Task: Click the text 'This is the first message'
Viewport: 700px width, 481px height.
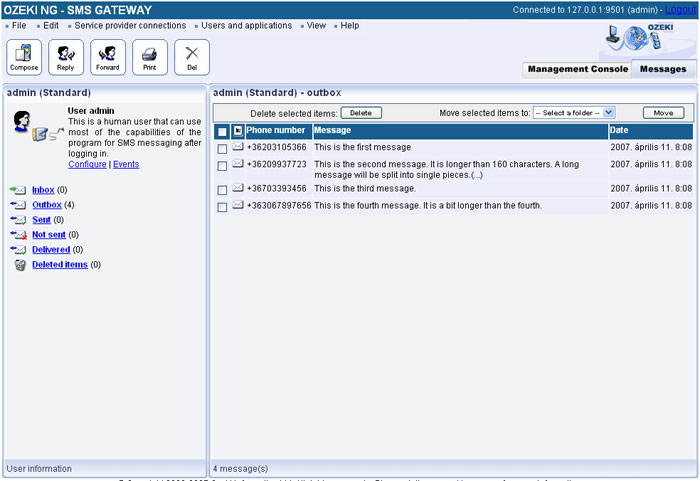Action: 362,147
